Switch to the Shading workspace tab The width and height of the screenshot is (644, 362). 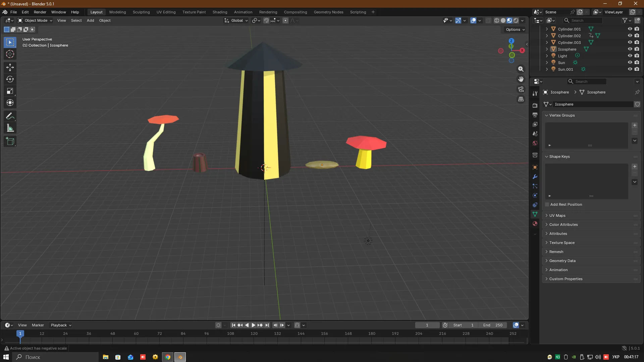220,12
